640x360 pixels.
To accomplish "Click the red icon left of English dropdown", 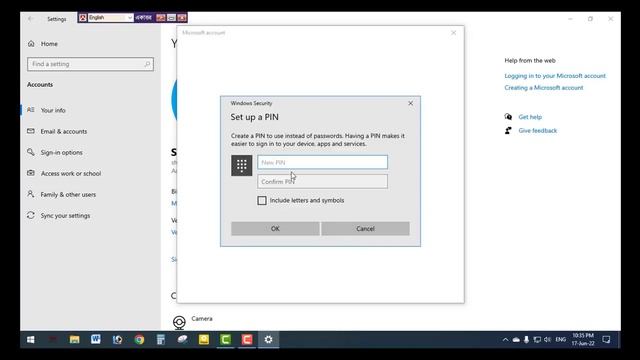I will 83,18.
